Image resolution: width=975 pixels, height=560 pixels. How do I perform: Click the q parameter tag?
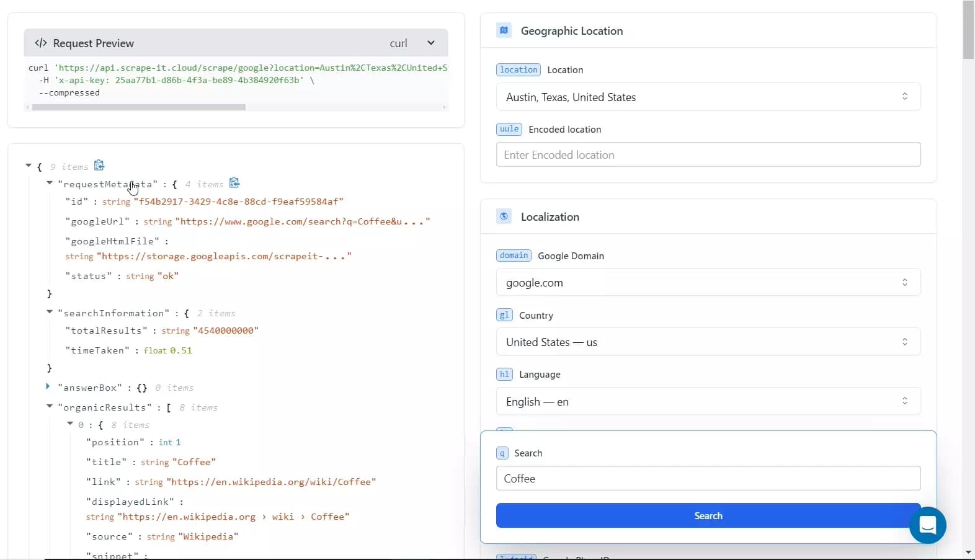pos(502,453)
